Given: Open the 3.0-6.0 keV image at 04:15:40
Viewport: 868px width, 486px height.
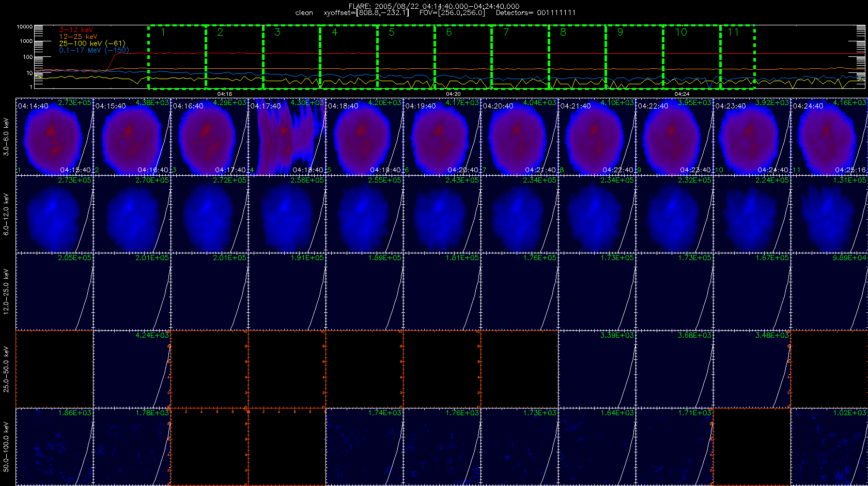Looking at the screenshot, I should (x=132, y=136).
